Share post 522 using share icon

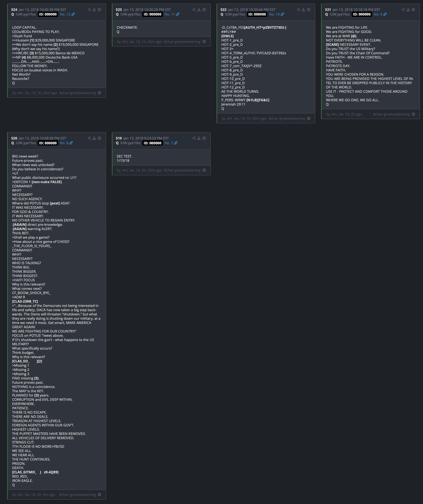coord(299,10)
